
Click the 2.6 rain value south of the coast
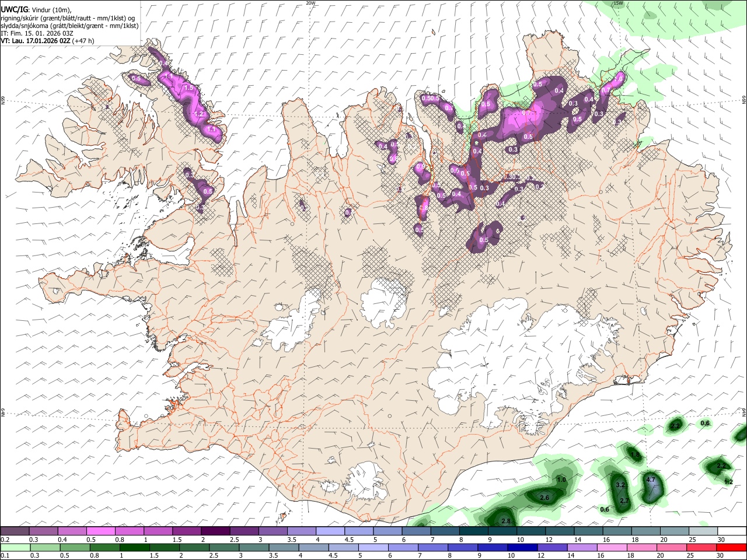545,498
